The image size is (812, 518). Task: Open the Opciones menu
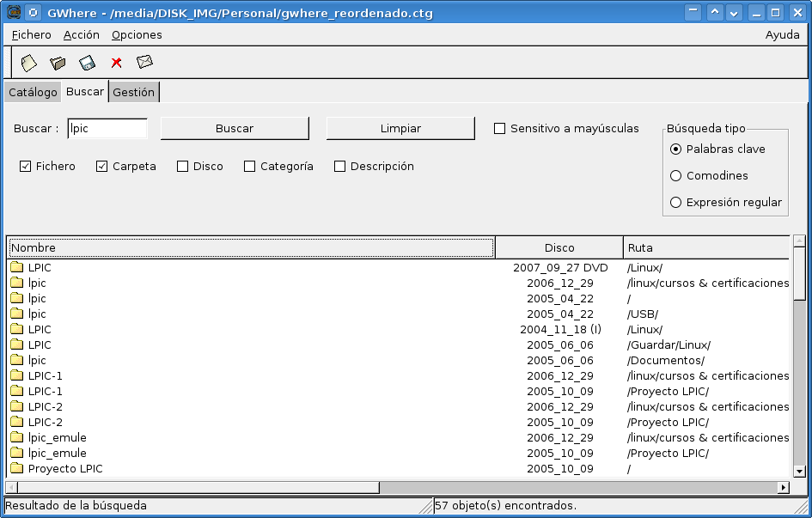click(x=137, y=35)
